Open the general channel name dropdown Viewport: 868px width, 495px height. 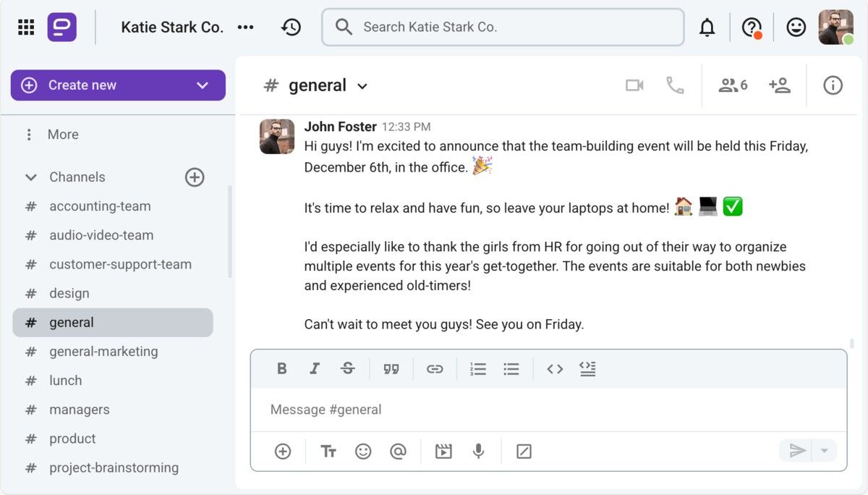(362, 86)
